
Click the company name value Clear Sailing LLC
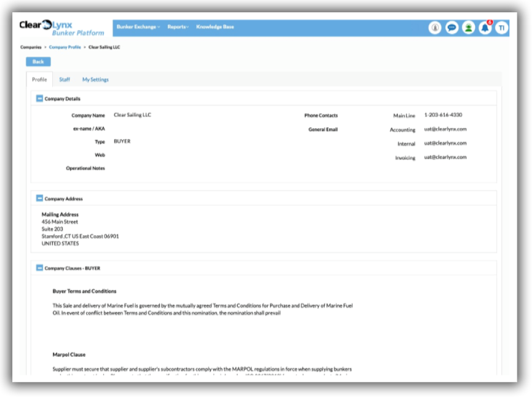(x=132, y=114)
